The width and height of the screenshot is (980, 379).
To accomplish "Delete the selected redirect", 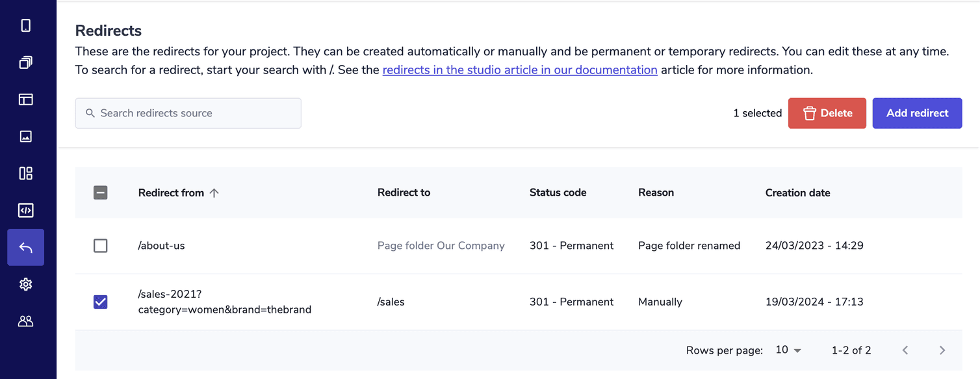I will (x=827, y=112).
